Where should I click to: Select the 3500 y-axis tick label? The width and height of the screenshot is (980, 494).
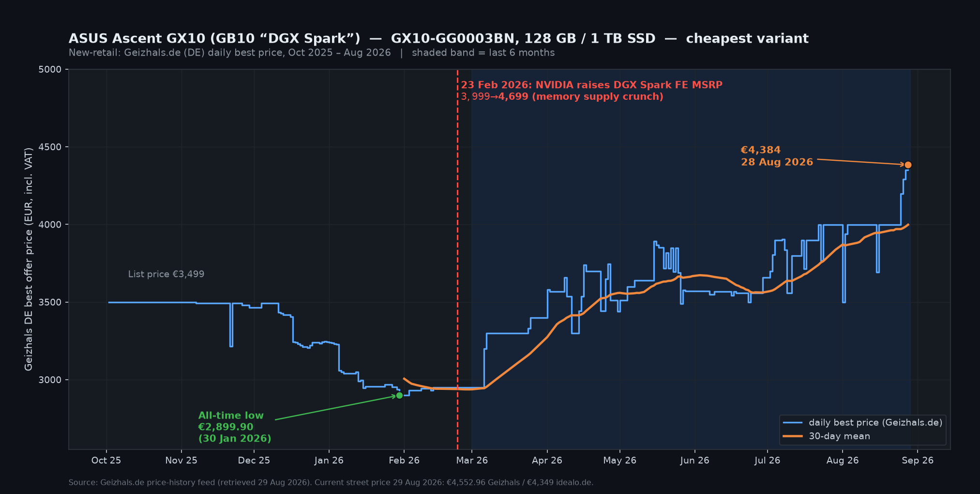[50, 302]
